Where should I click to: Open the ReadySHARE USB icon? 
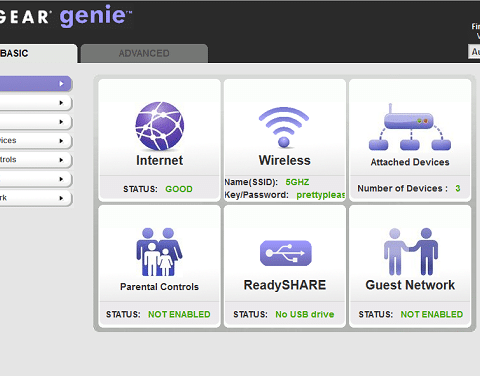pyautogui.click(x=286, y=253)
